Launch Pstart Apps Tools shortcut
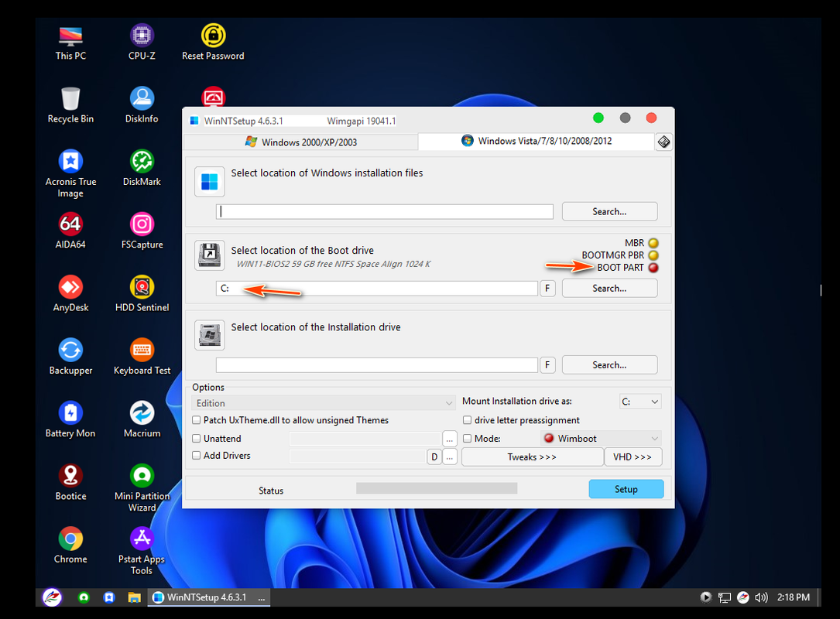The width and height of the screenshot is (840, 619). pos(142,551)
